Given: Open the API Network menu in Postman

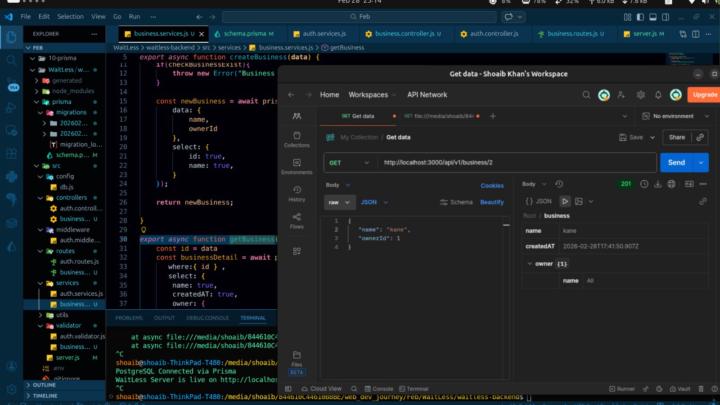Looking at the screenshot, I should pos(427,95).
